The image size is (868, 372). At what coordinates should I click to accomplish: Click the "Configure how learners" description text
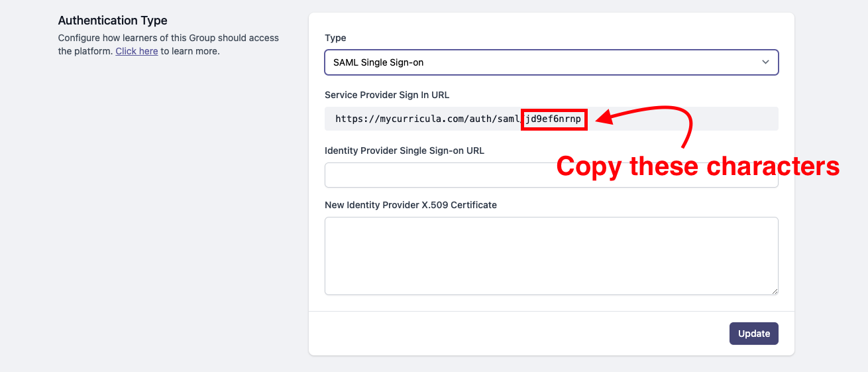tap(168, 38)
